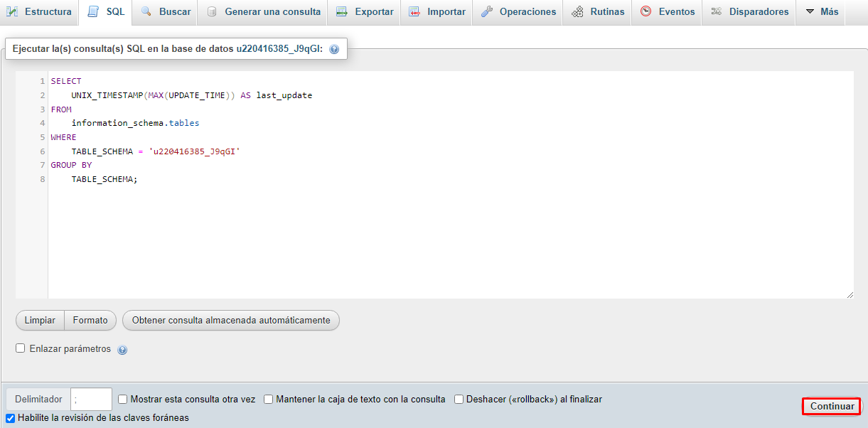Viewport: 868px width, 428px height.
Task: Click the Limpiar button
Action: pyautogui.click(x=40, y=321)
